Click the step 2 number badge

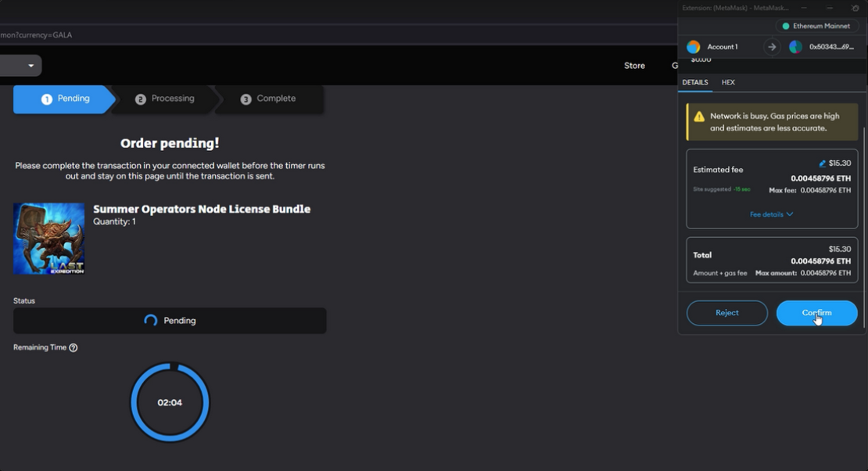click(x=141, y=99)
